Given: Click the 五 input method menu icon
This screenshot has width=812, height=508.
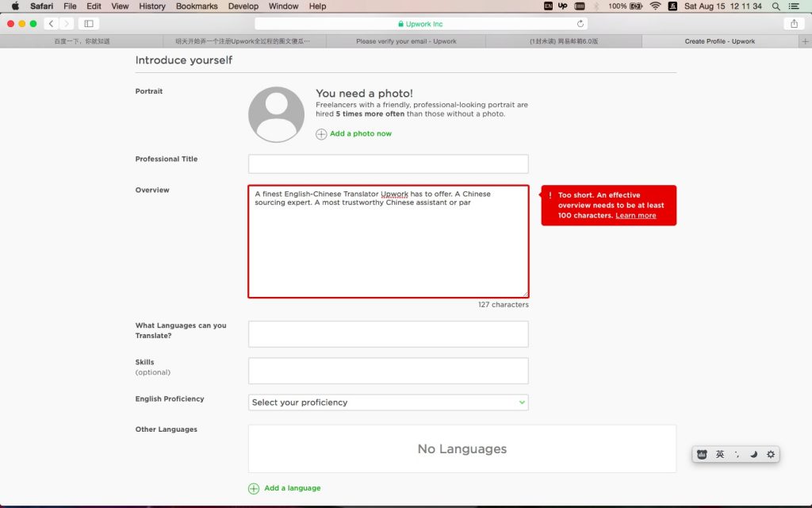Looking at the screenshot, I should (x=672, y=6).
